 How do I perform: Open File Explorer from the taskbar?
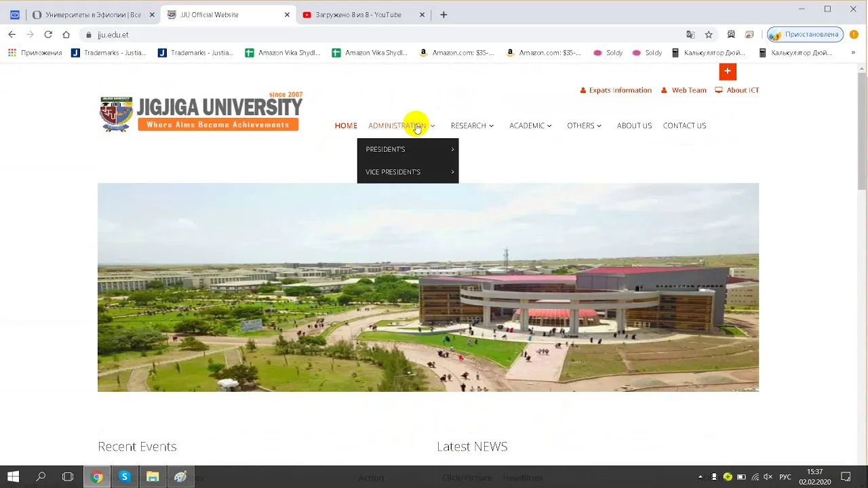pyautogui.click(x=153, y=477)
